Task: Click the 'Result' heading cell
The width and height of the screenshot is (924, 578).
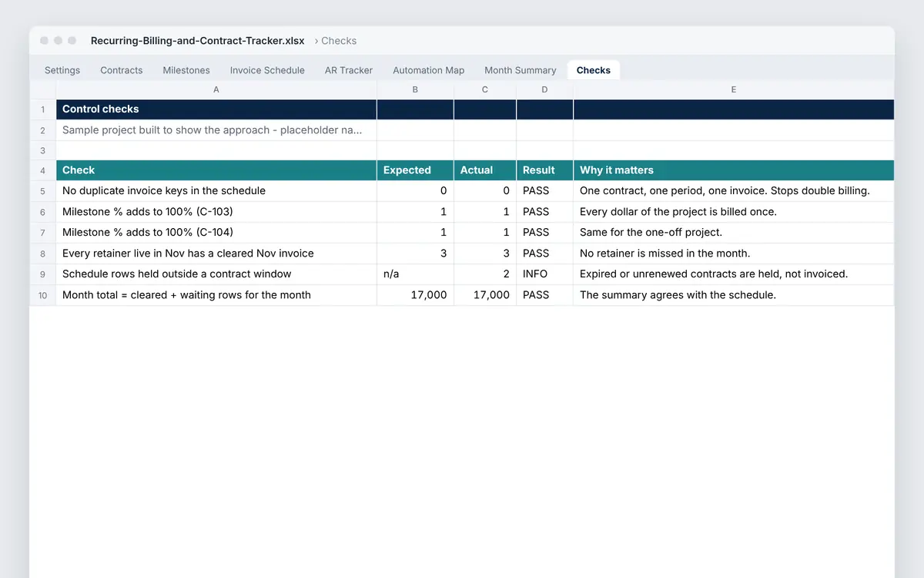Action: 545,170
